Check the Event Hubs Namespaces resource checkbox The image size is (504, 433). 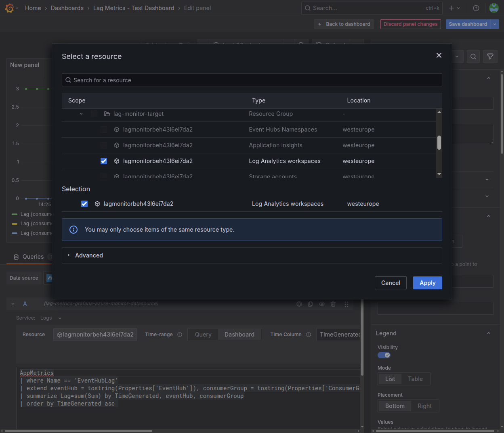104,130
